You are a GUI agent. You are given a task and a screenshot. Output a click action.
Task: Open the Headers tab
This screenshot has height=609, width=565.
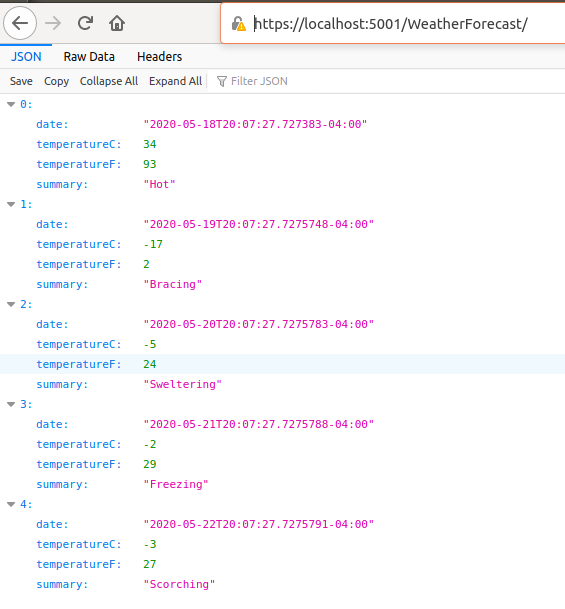(x=159, y=57)
